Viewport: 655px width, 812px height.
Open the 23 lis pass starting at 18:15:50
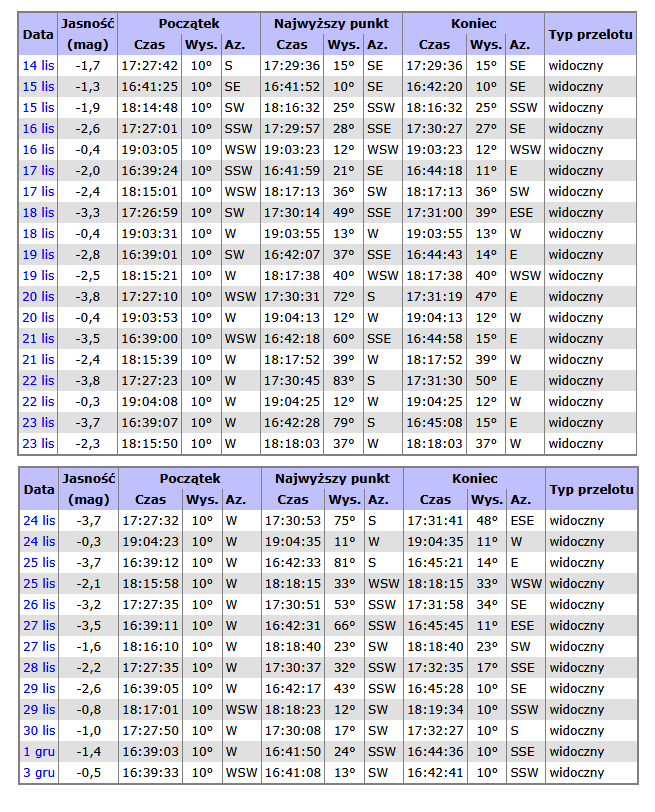click(38, 443)
